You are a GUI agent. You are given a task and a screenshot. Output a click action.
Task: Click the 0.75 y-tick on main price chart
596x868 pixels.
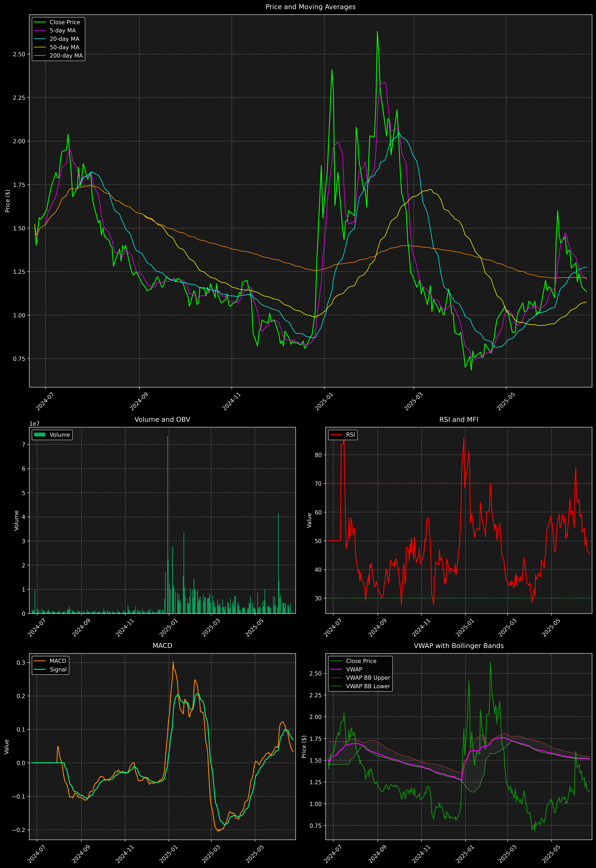tap(19, 359)
